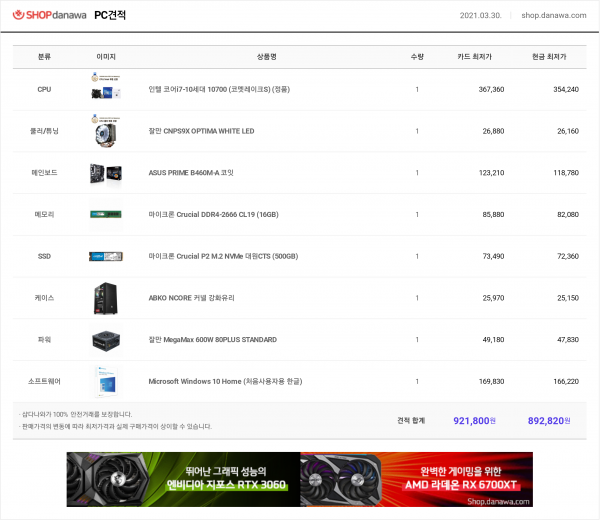Click memory card price '85,880'

point(493,215)
